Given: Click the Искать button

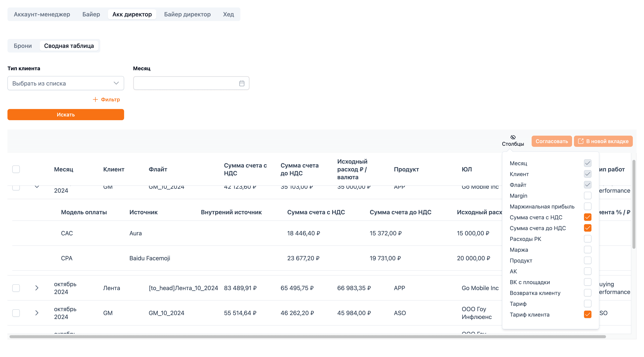Looking at the screenshot, I should 66,115.
